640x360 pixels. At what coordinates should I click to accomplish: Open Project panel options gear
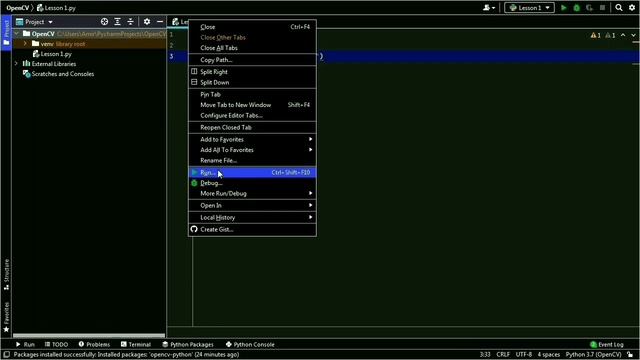147,22
